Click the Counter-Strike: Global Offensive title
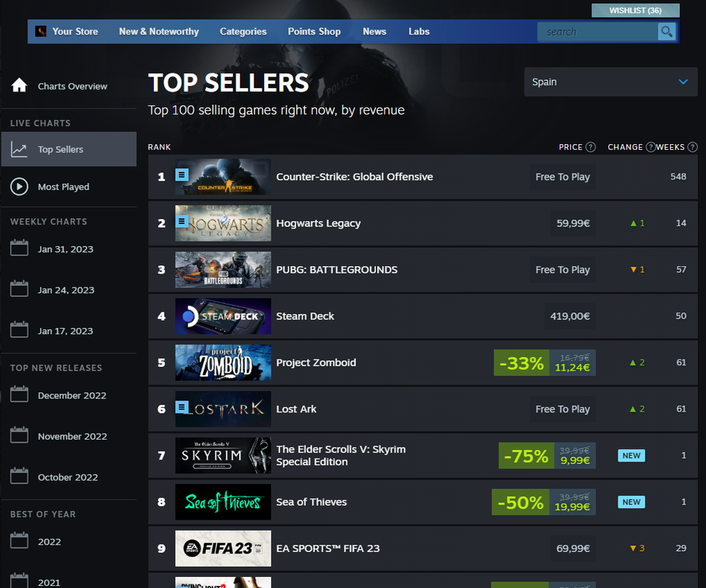 pos(354,177)
